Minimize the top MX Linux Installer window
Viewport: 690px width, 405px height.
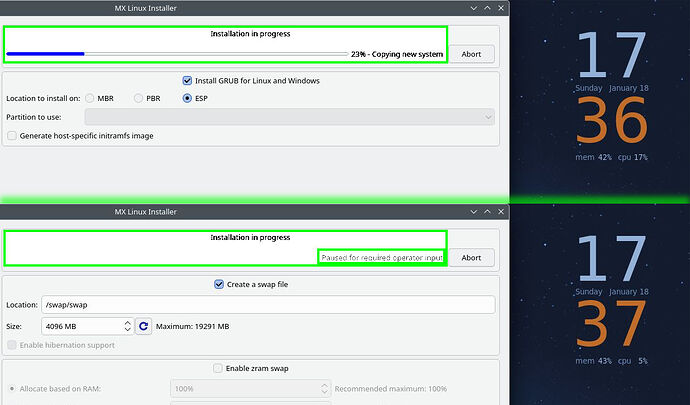[473, 8]
